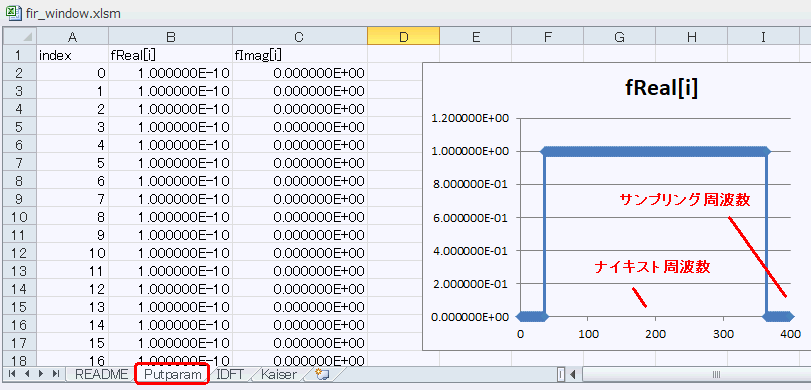Select column F header
811x390 pixels.
(x=547, y=36)
